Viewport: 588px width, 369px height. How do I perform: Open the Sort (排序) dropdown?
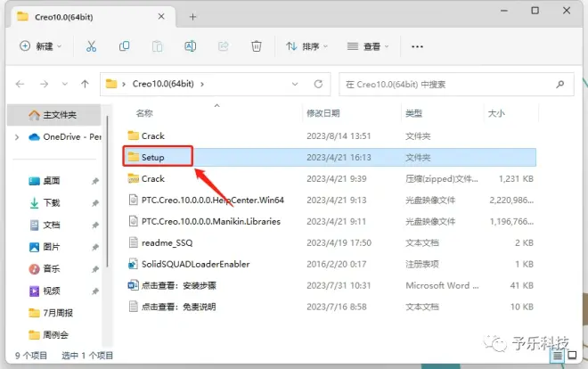(306, 46)
